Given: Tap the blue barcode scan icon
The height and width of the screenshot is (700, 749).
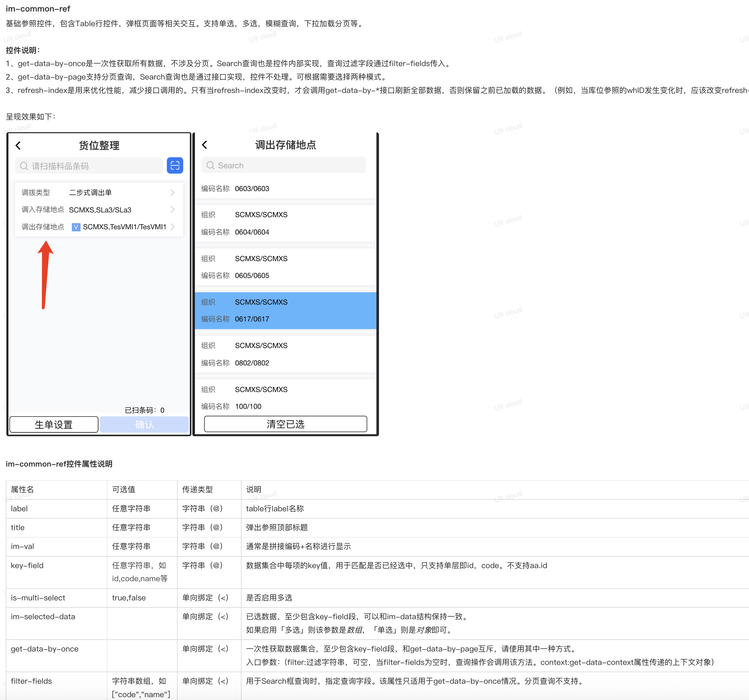Looking at the screenshot, I should pos(175,166).
